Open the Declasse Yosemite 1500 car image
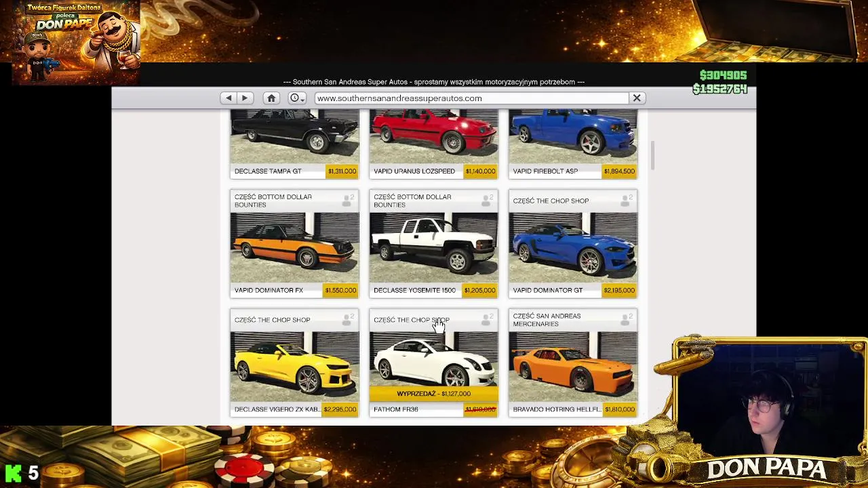The width and height of the screenshot is (868, 488). (433, 247)
